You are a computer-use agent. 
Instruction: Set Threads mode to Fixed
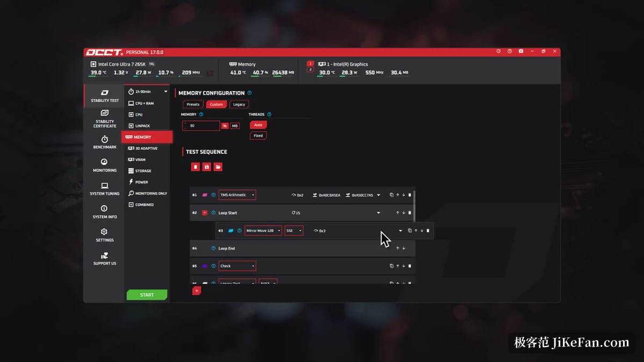click(258, 136)
